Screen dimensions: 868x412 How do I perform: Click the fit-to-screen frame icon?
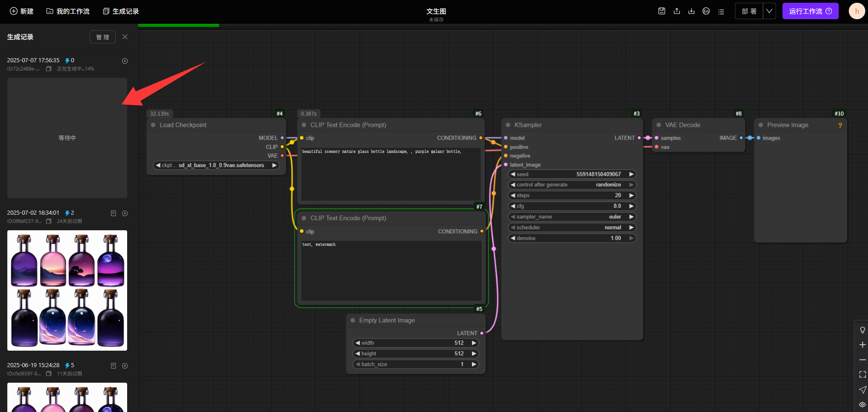862,374
